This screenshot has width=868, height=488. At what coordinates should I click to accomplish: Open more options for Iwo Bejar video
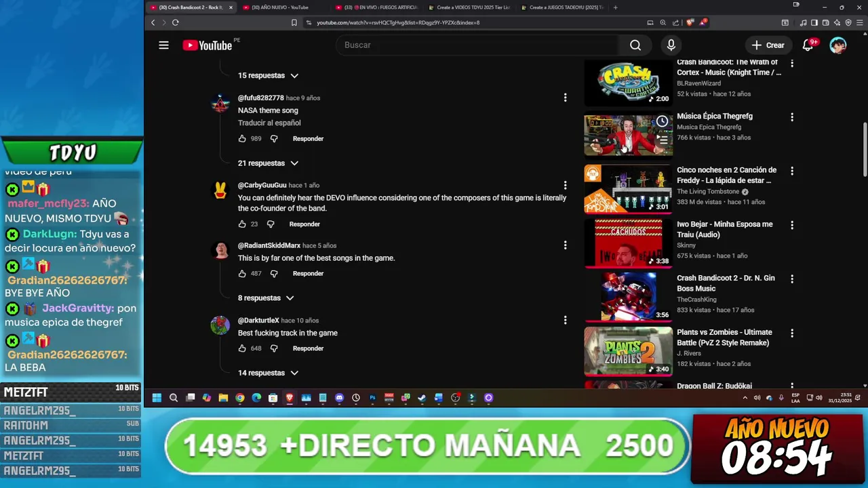[x=791, y=225]
